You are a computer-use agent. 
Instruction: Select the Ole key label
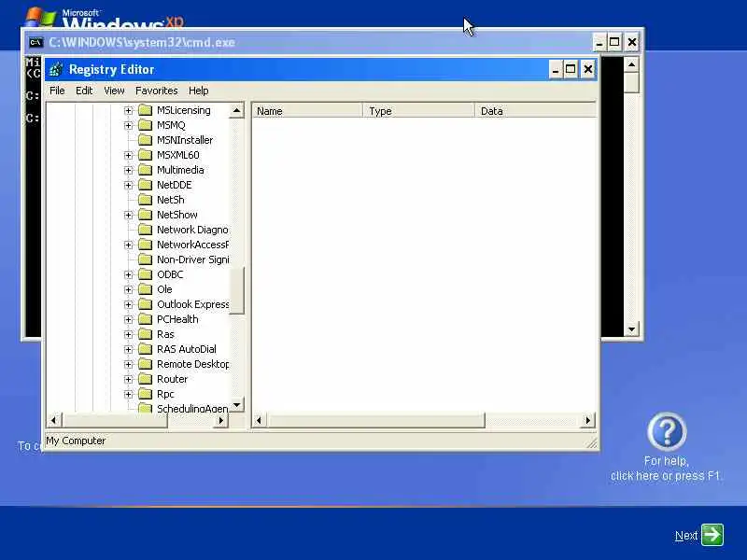[x=165, y=289]
